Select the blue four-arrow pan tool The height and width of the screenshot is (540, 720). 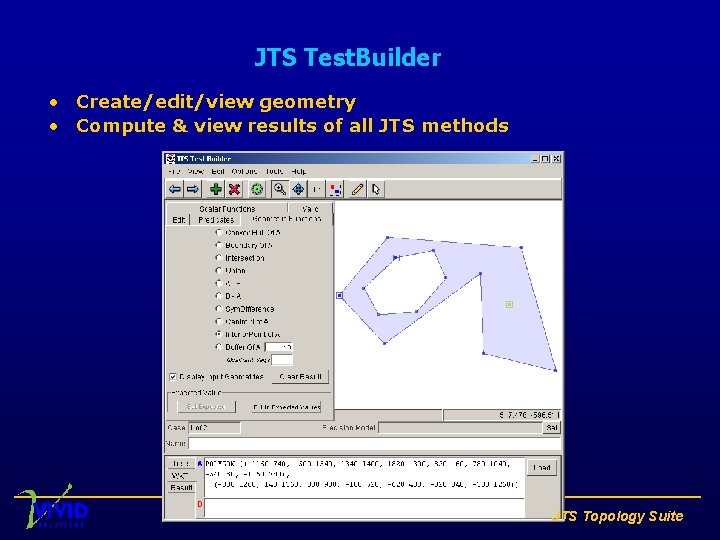298,189
